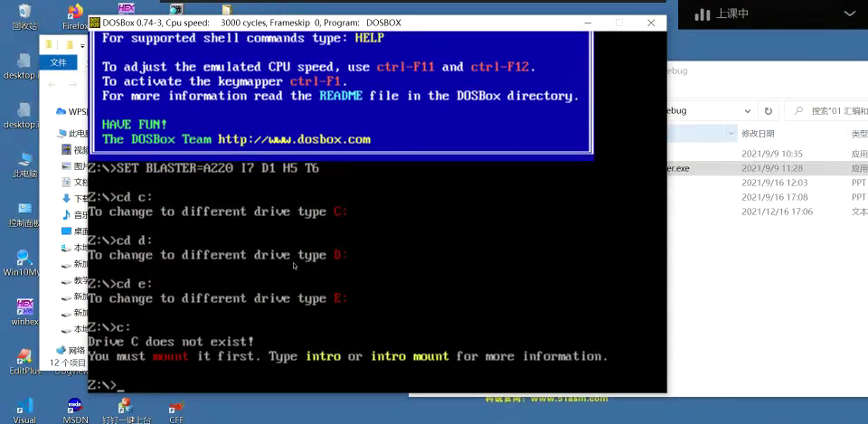The height and width of the screenshot is (424, 868).
Task: Click the Explorer forward arrow
Action: pyautogui.click(x=72, y=85)
